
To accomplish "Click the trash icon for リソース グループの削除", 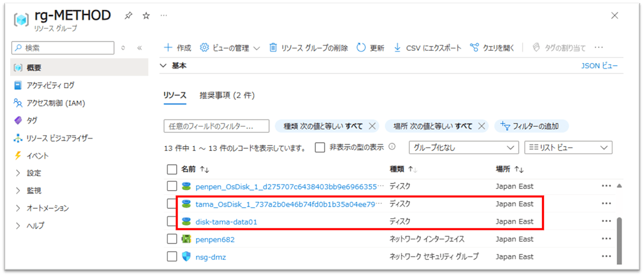I will pyautogui.click(x=273, y=48).
